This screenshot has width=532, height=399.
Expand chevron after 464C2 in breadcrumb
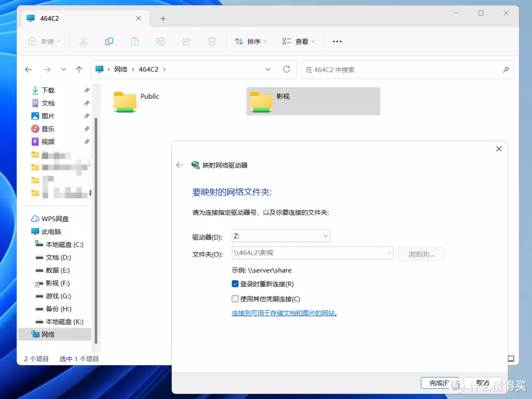[165, 69]
